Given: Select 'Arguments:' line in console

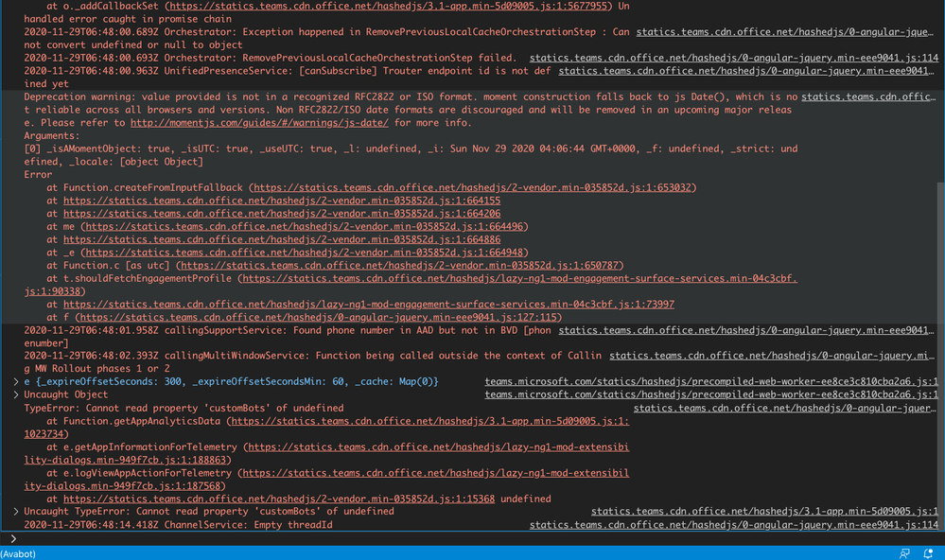Looking at the screenshot, I should pyautogui.click(x=52, y=136).
